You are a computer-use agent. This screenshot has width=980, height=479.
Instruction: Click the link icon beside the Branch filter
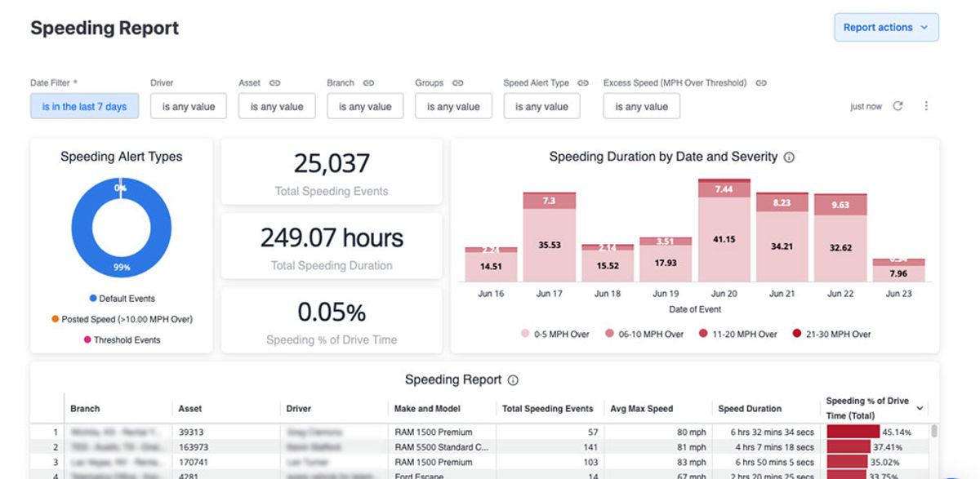(368, 82)
